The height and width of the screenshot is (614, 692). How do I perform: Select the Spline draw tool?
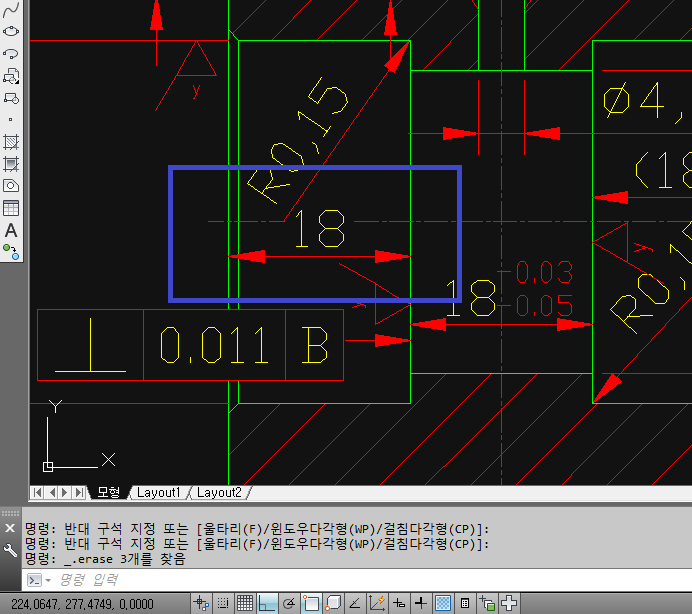pos(11,9)
